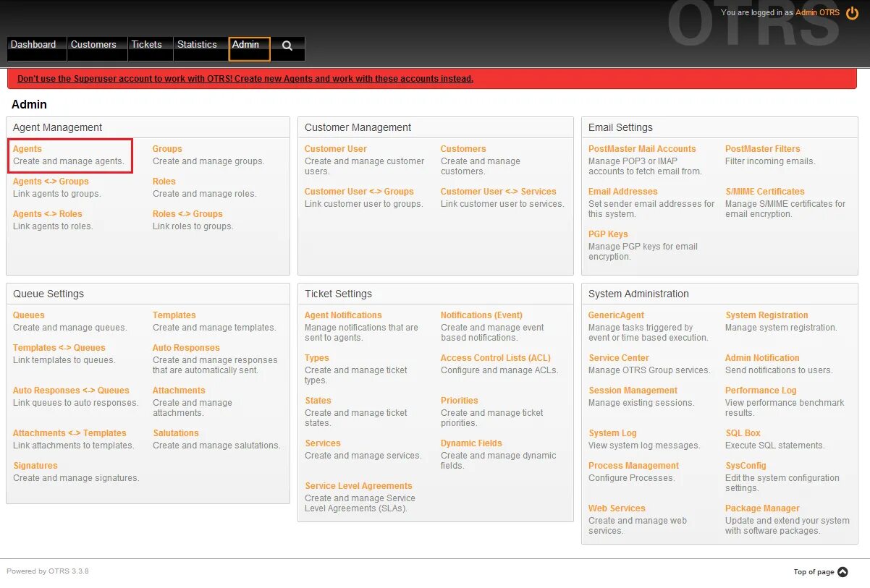The height and width of the screenshot is (588, 870).
Task: Open the Roles link
Action: (x=164, y=182)
